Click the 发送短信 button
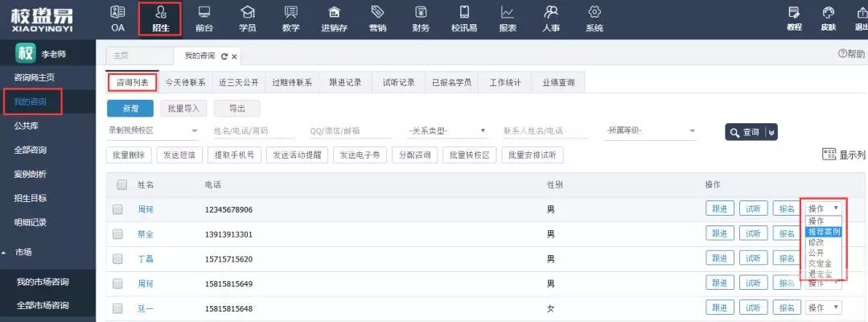 pyautogui.click(x=179, y=155)
